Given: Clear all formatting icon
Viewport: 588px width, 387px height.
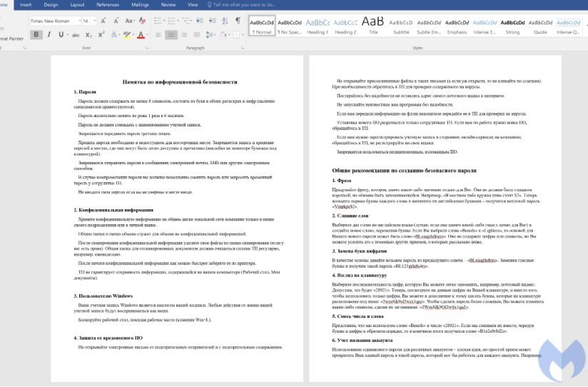Looking at the screenshot, I should [142, 21].
